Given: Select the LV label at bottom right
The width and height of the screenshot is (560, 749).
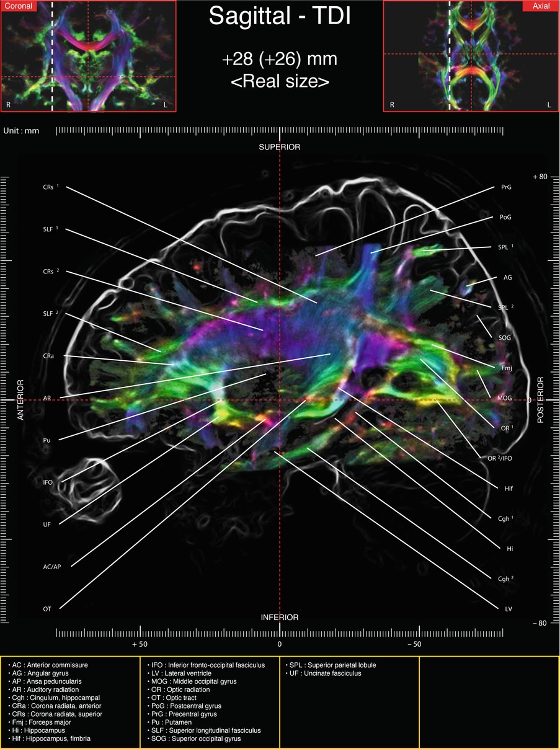Looking at the screenshot, I should [x=509, y=609].
